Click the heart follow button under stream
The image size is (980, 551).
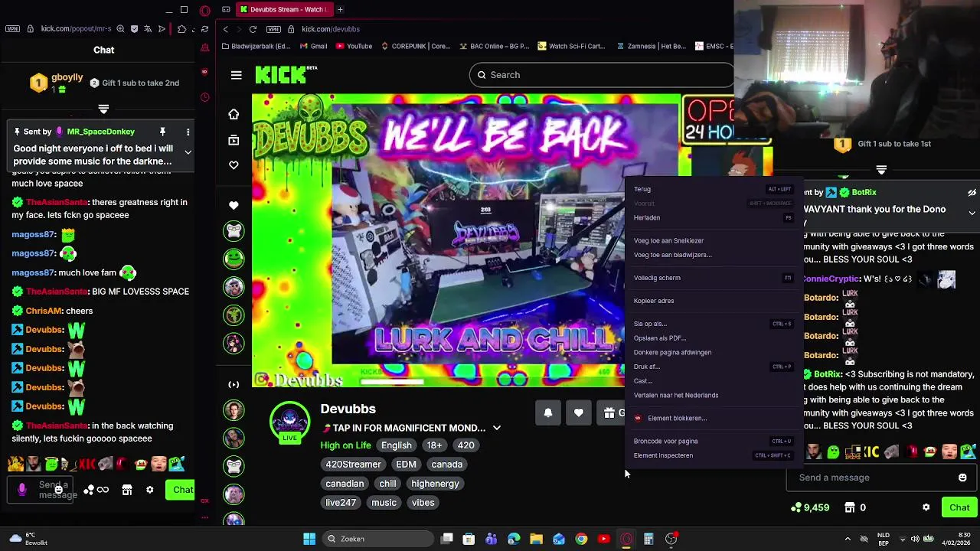point(579,412)
